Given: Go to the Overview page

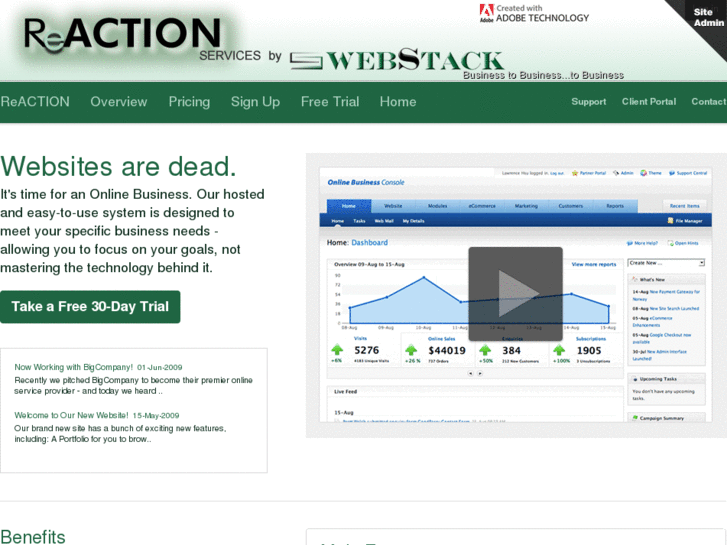Looking at the screenshot, I should pos(119,102).
